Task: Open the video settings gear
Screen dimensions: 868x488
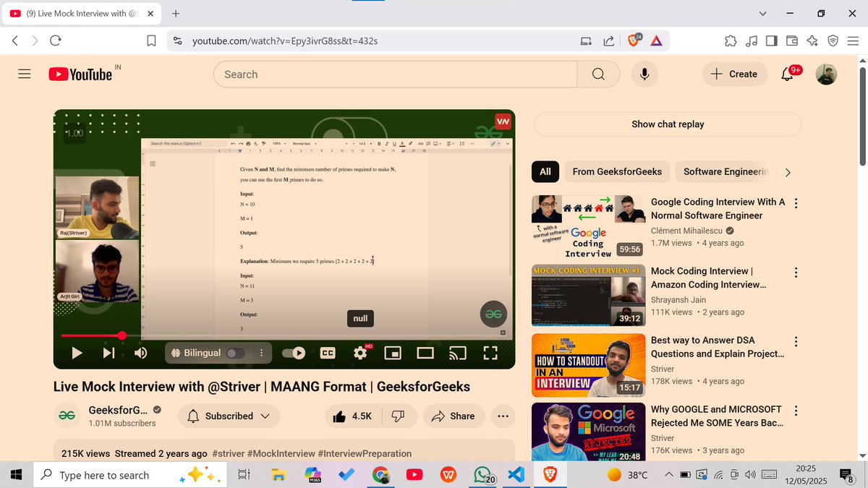Action: tap(360, 353)
